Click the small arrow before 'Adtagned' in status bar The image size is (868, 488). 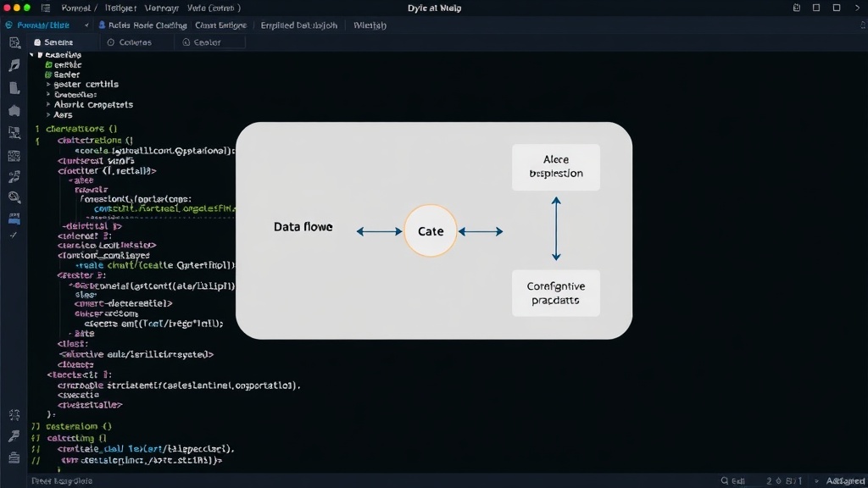(816, 481)
